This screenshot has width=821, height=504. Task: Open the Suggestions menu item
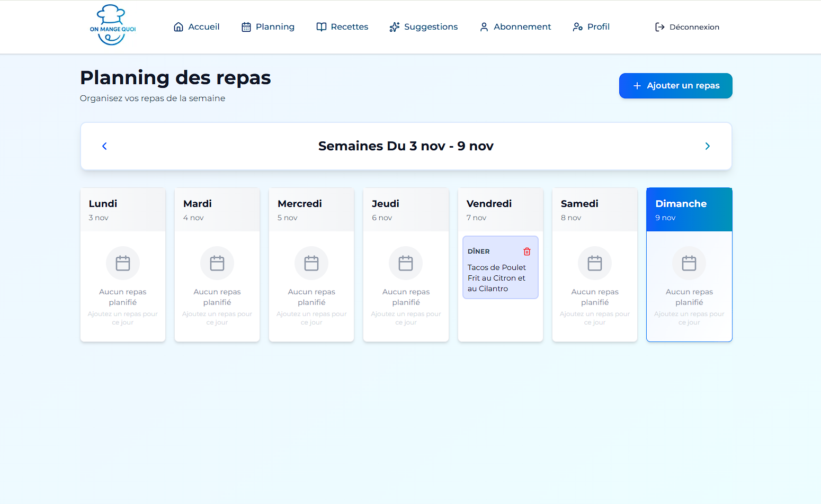pyautogui.click(x=424, y=27)
